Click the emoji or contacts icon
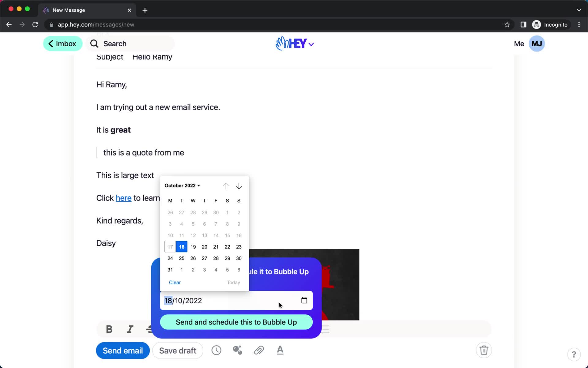Screen dimensions: 588x368 [237, 350]
